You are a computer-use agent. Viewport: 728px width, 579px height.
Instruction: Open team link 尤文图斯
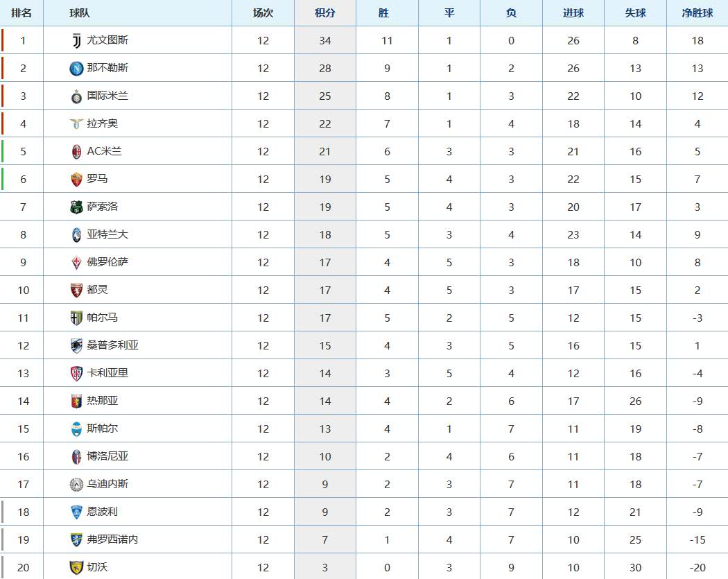tap(107, 40)
